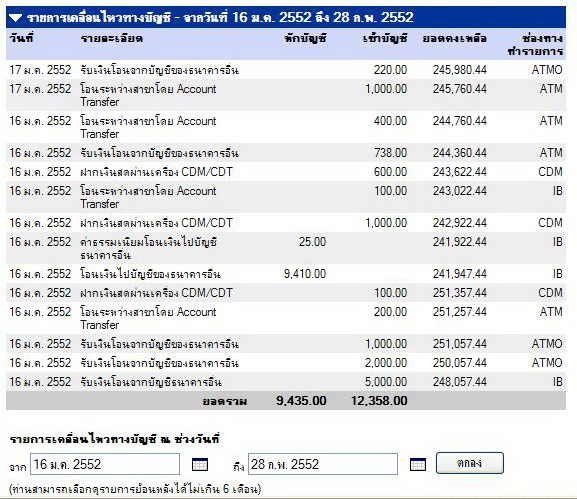This screenshot has width=577, height=499.
Task: Click the ยอดคงเหลือ balance column header
Action: tap(454, 38)
